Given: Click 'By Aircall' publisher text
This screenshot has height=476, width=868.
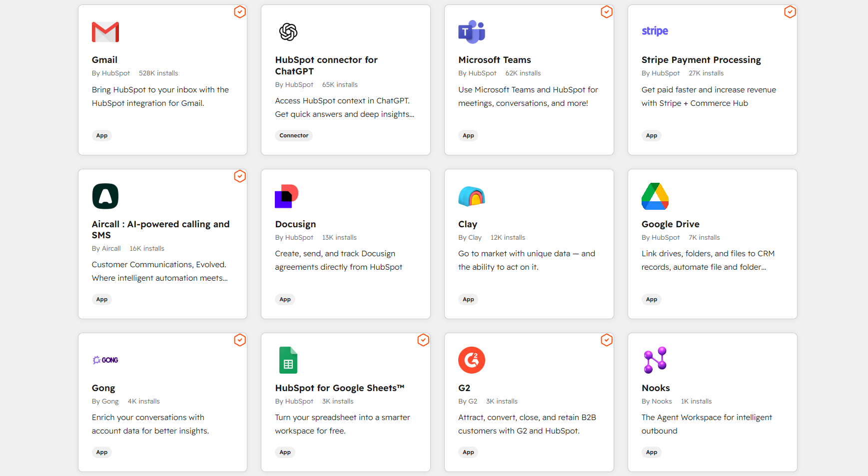Looking at the screenshot, I should point(106,248).
